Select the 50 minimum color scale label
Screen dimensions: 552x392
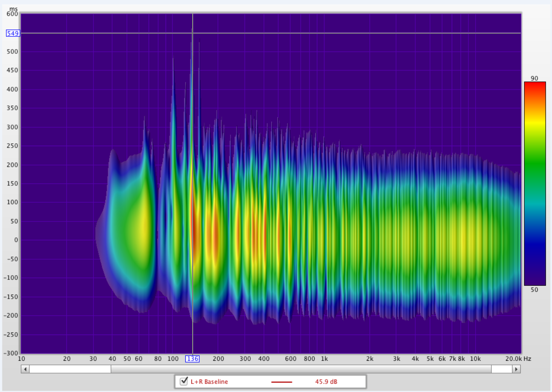pyautogui.click(x=535, y=290)
